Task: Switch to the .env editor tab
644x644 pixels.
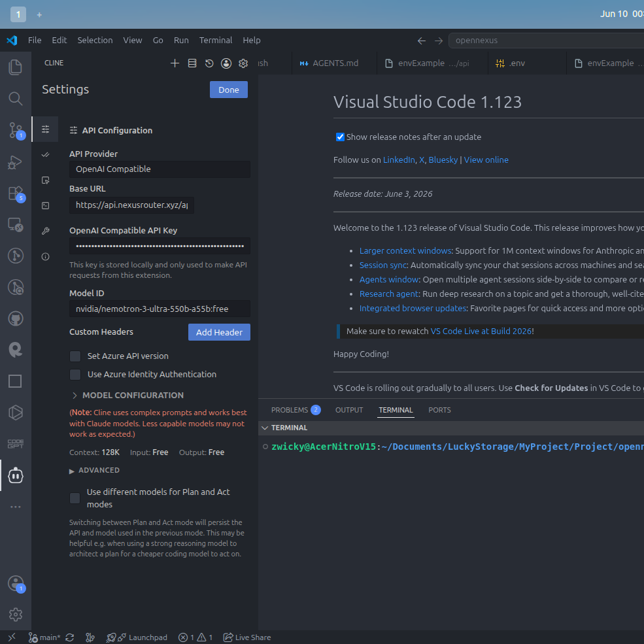Action: coord(527,63)
